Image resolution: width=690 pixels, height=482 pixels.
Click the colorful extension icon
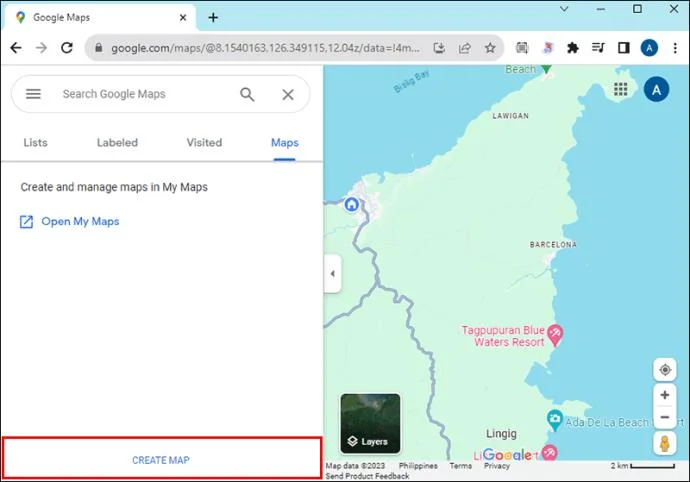click(x=547, y=48)
